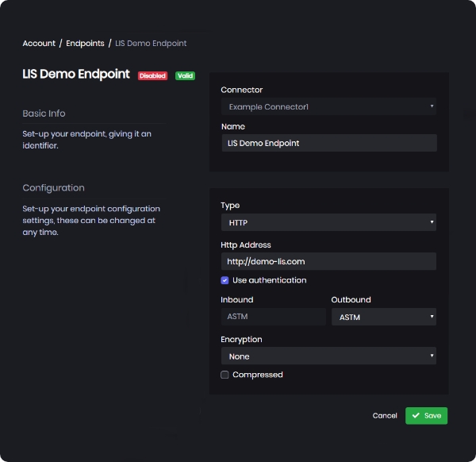
Task: Focus the Name input field
Action: (x=328, y=143)
